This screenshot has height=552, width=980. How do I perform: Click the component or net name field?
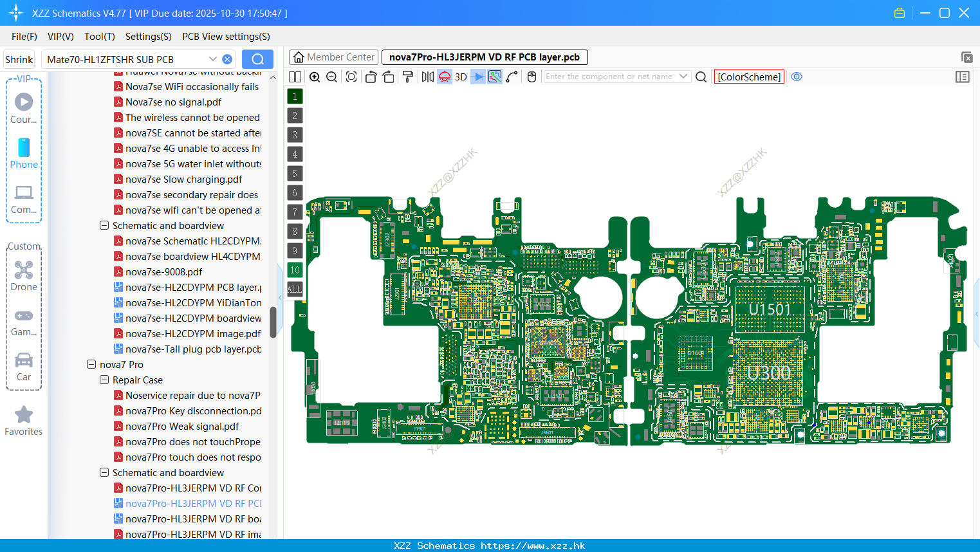point(610,77)
